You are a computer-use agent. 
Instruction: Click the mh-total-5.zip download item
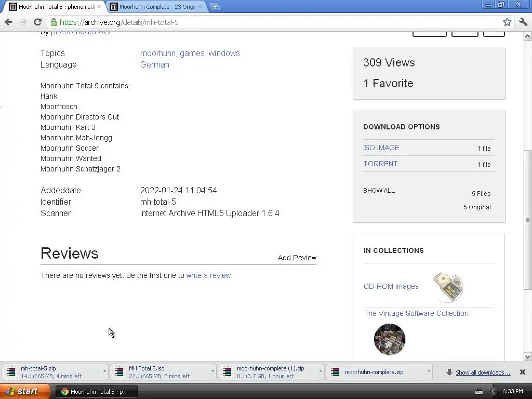[51, 372]
